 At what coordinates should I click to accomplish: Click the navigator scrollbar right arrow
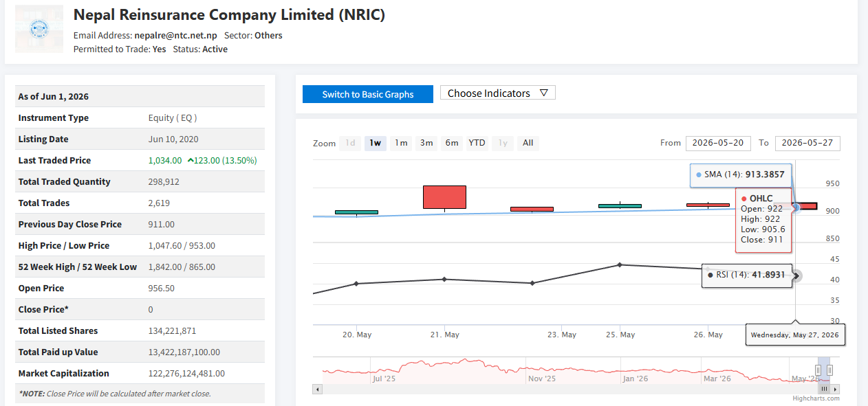pyautogui.click(x=835, y=390)
